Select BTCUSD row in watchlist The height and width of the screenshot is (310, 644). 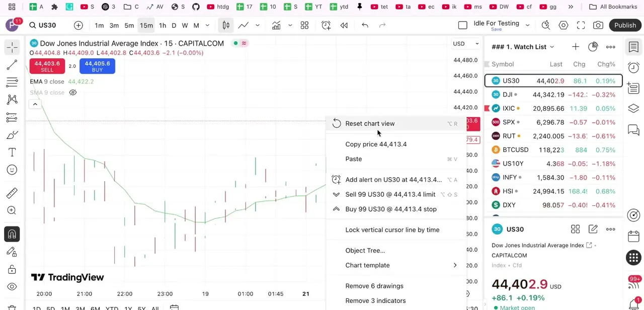click(553, 150)
